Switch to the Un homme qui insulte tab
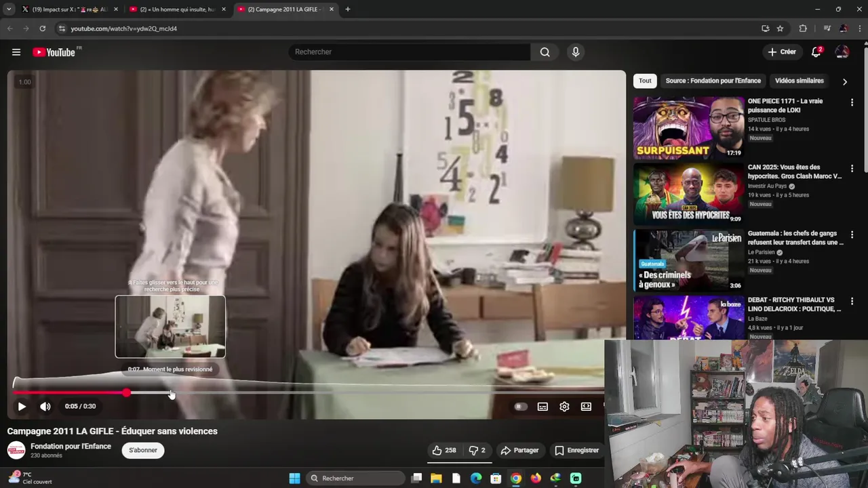 pos(178,9)
